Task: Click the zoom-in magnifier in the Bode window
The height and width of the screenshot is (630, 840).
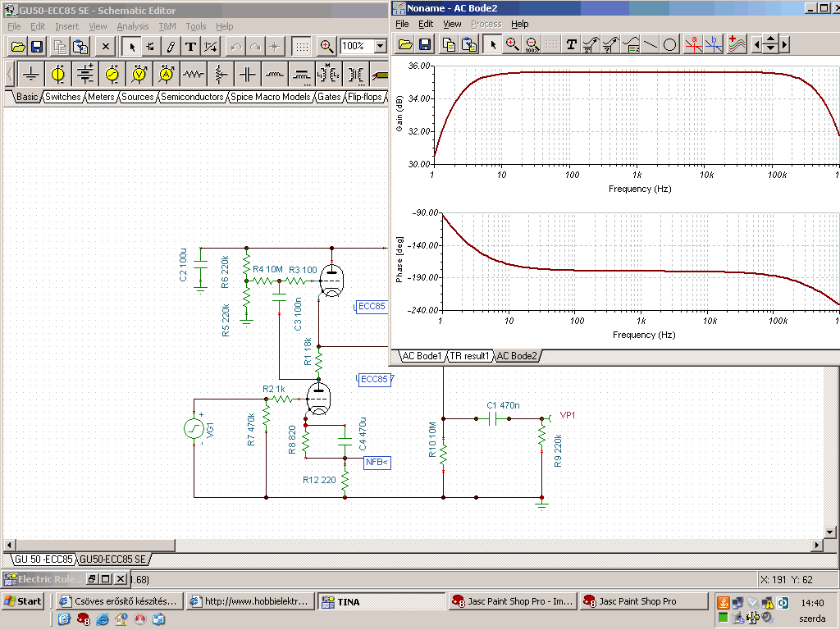Action: coord(512,44)
